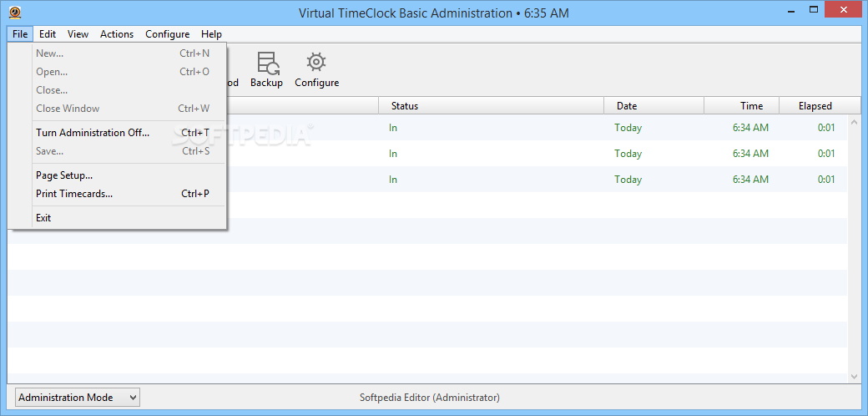The image size is (868, 416).
Task: Select the second row's Today date
Action: [x=628, y=154]
